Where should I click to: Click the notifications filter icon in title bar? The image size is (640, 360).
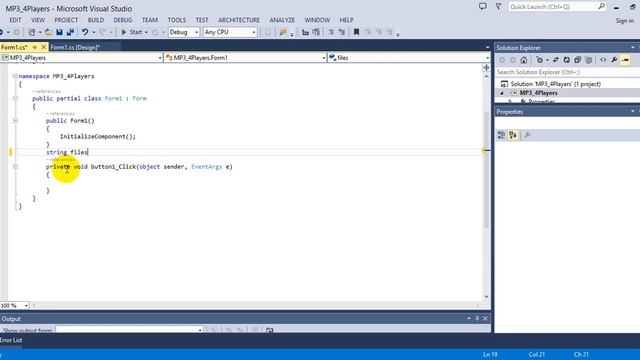click(498, 7)
